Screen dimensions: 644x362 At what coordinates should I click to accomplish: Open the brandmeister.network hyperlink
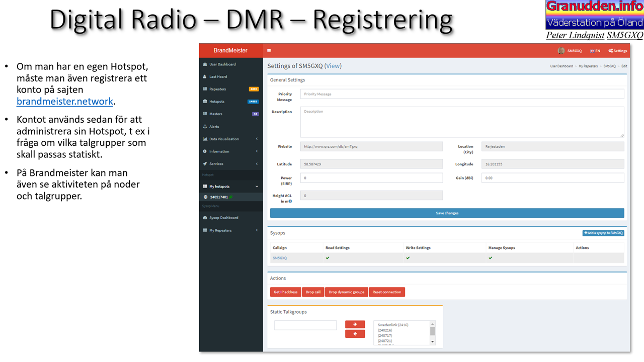[65, 101]
